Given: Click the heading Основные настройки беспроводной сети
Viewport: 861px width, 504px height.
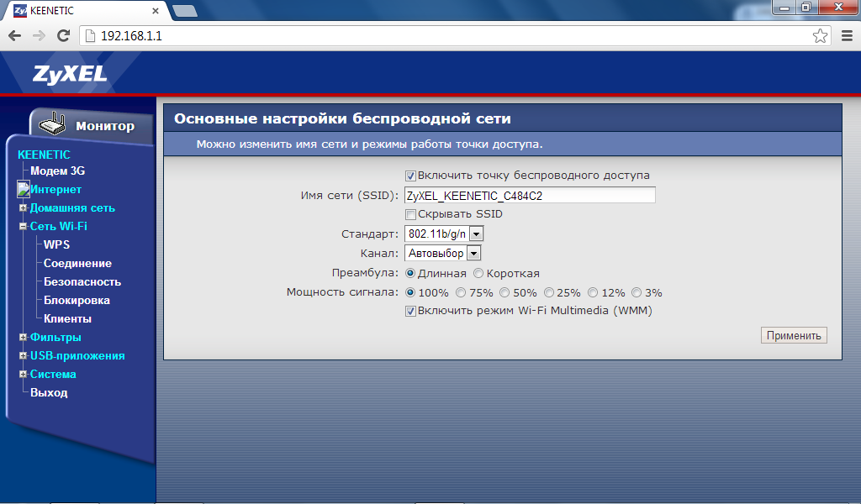Looking at the screenshot, I should (x=343, y=119).
